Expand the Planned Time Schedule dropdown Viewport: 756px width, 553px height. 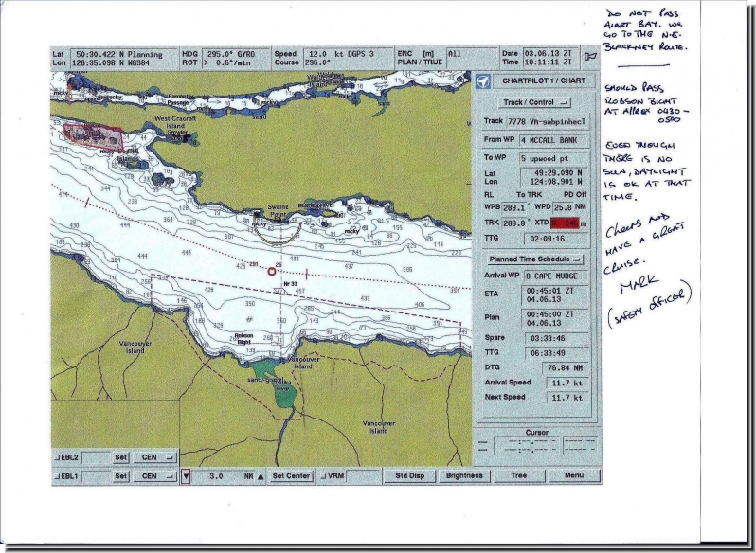click(535, 258)
